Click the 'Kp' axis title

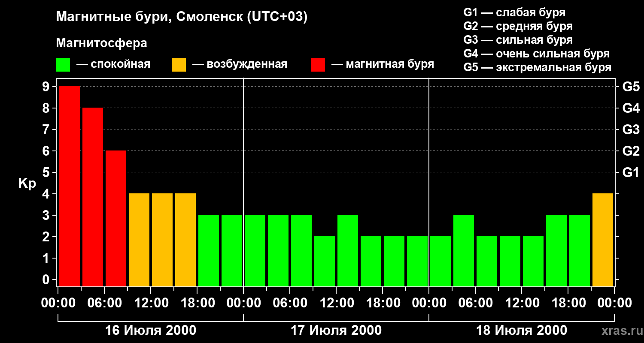(x=27, y=184)
